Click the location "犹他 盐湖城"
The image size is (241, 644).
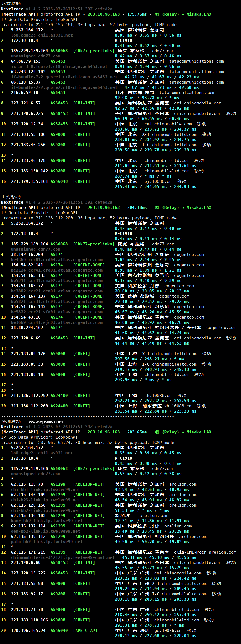pyautogui.click(x=141, y=296)
